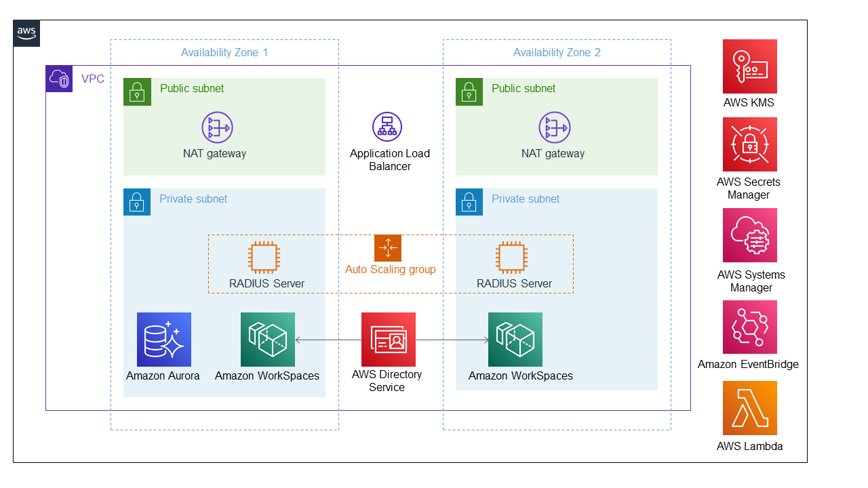Select the Auto Scaling group icon
This screenshot has width=868, height=488.
388,248
